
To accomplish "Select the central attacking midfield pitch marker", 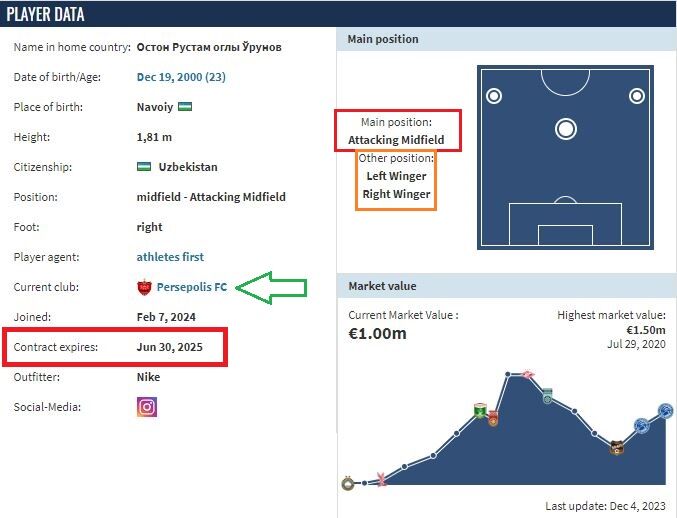I will pos(566,129).
